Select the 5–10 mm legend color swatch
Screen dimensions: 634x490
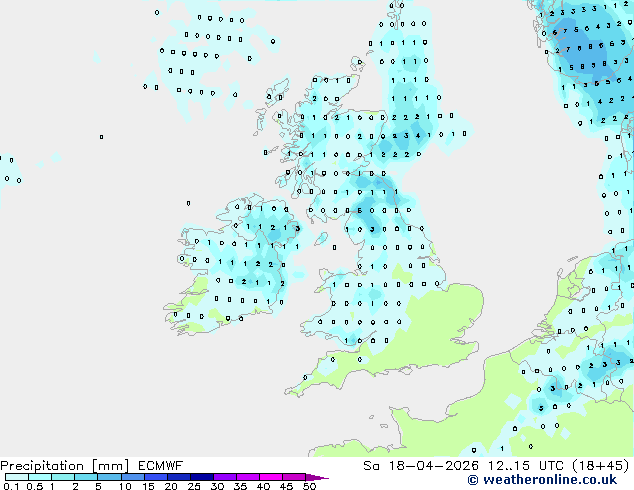pyautogui.click(x=109, y=477)
